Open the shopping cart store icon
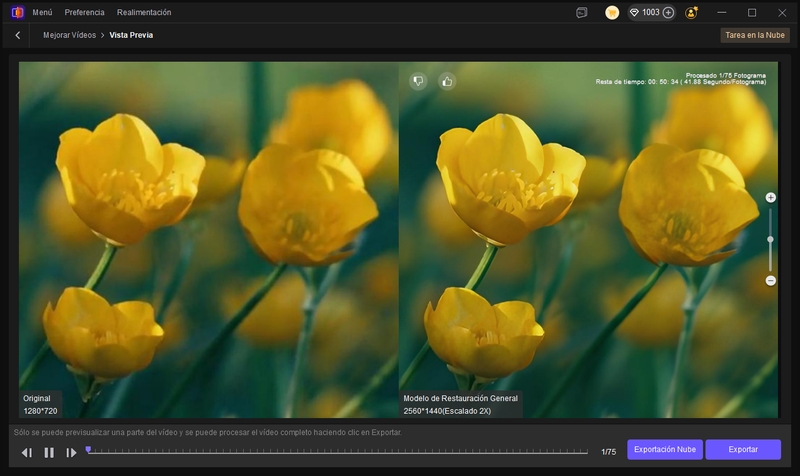 pos(612,12)
